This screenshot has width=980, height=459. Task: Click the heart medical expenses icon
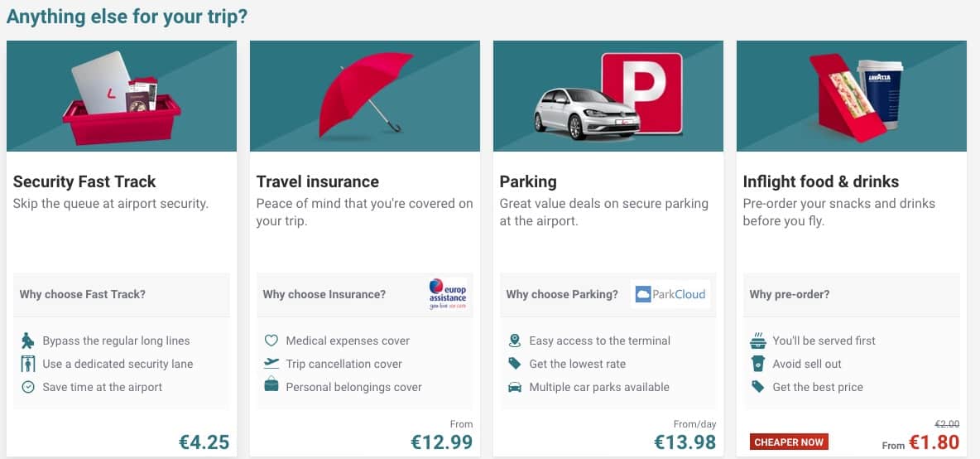click(x=271, y=341)
